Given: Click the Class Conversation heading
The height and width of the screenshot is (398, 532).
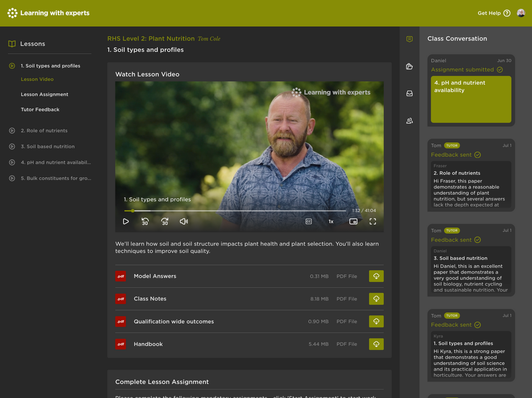Looking at the screenshot, I should pyautogui.click(x=457, y=39).
